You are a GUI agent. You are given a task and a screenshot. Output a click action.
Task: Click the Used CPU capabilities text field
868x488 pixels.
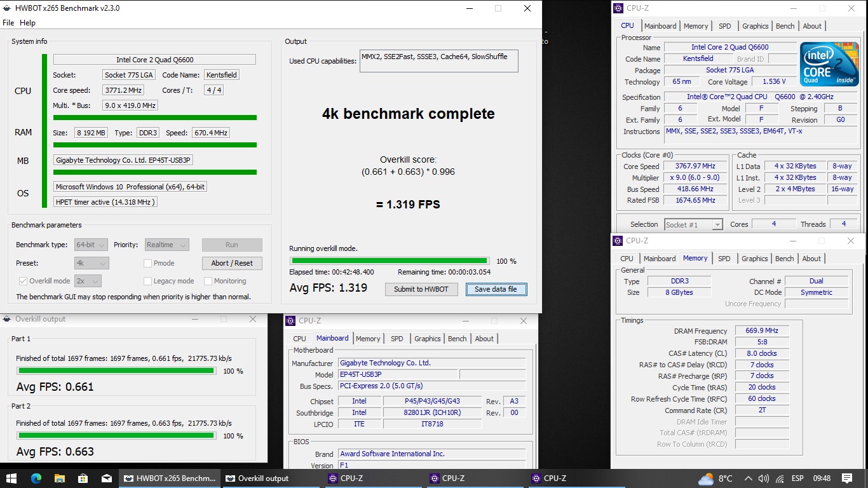(x=438, y=61)
